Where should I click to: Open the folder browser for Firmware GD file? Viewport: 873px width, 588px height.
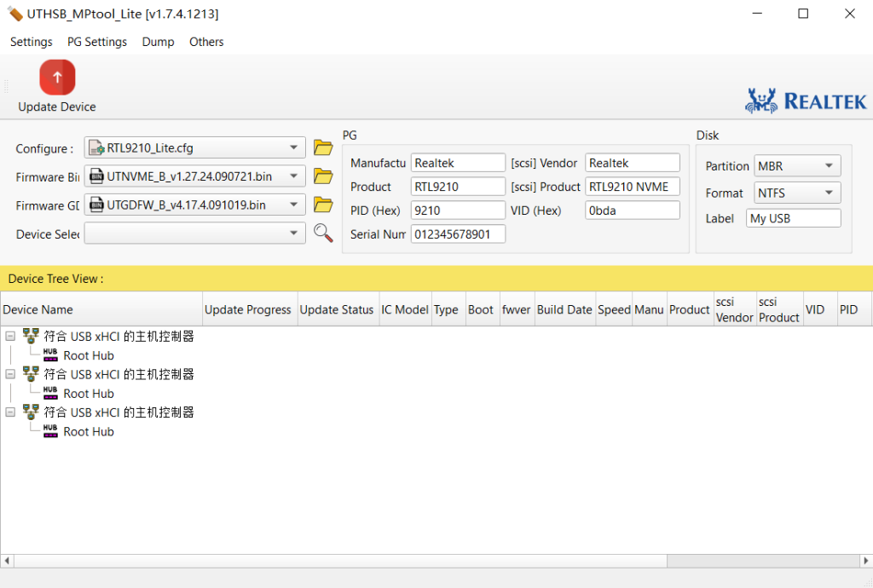point(323,205)
